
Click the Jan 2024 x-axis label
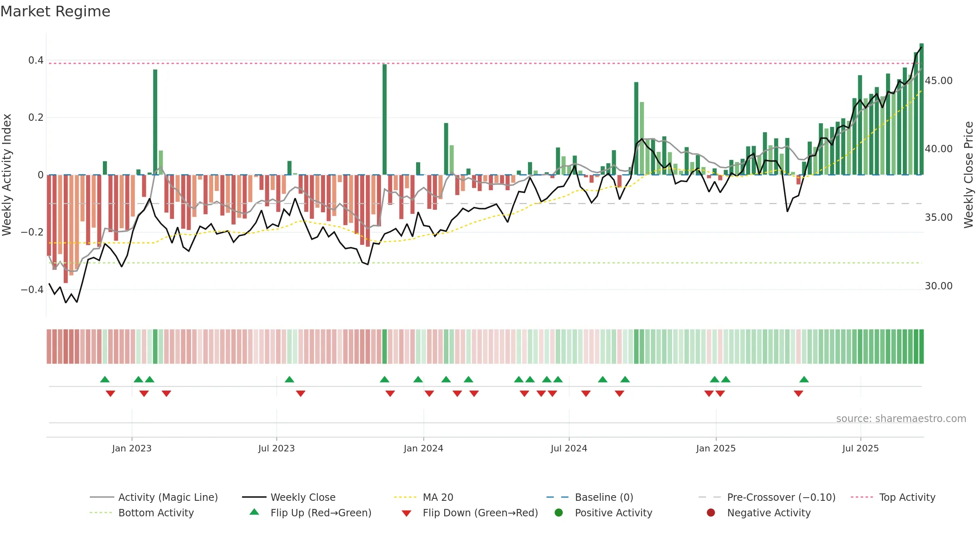[x=423, y=448]
